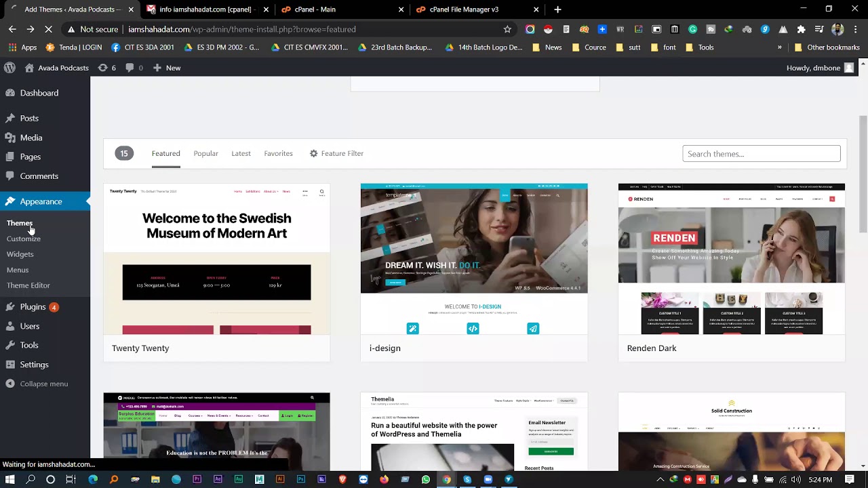The height and width of the screenshot is (488, 868).
Task: Open the Chrome extensions puzzle icon
Action: coord(801,29)
